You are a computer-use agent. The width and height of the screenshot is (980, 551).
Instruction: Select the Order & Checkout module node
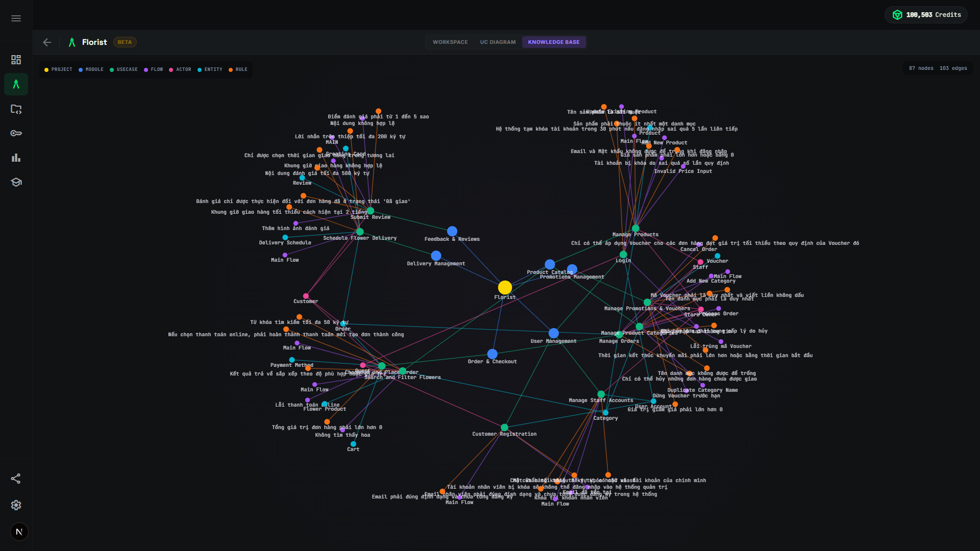pyautogui.click(x=492, y=354)
